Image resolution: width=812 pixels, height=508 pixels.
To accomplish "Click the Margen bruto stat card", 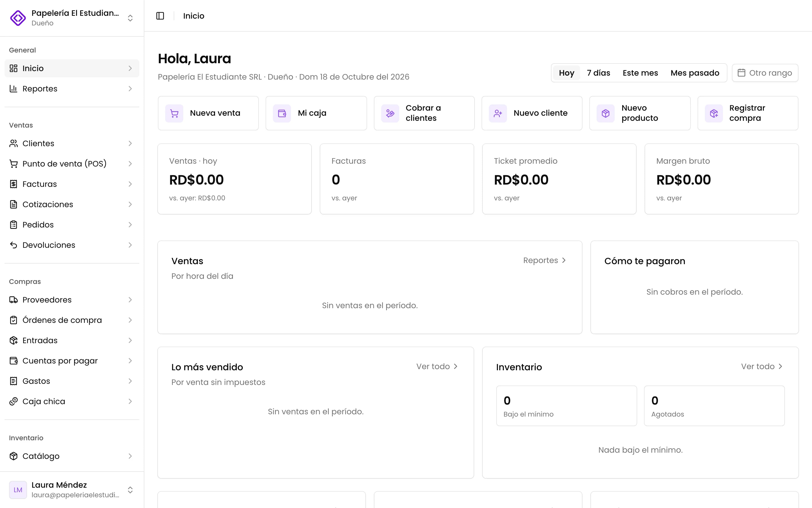I will tap(722, 179).
